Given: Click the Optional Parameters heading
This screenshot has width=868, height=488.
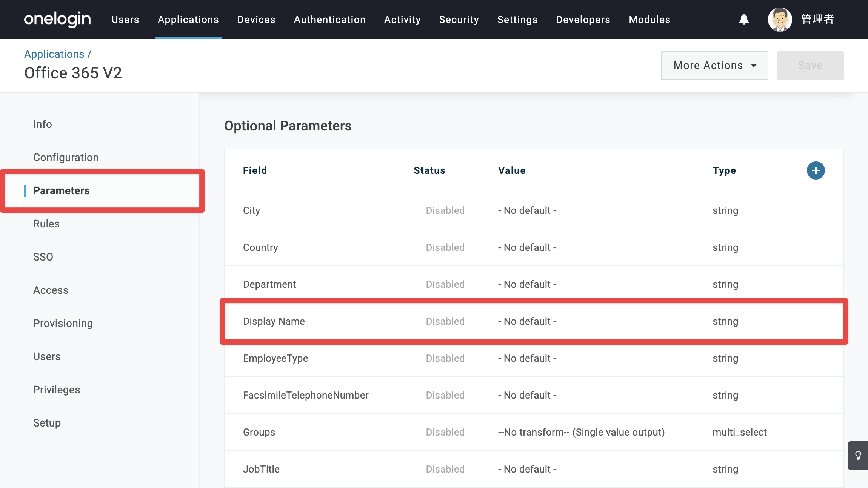Looking at the screenshot, I should (288, 126).
